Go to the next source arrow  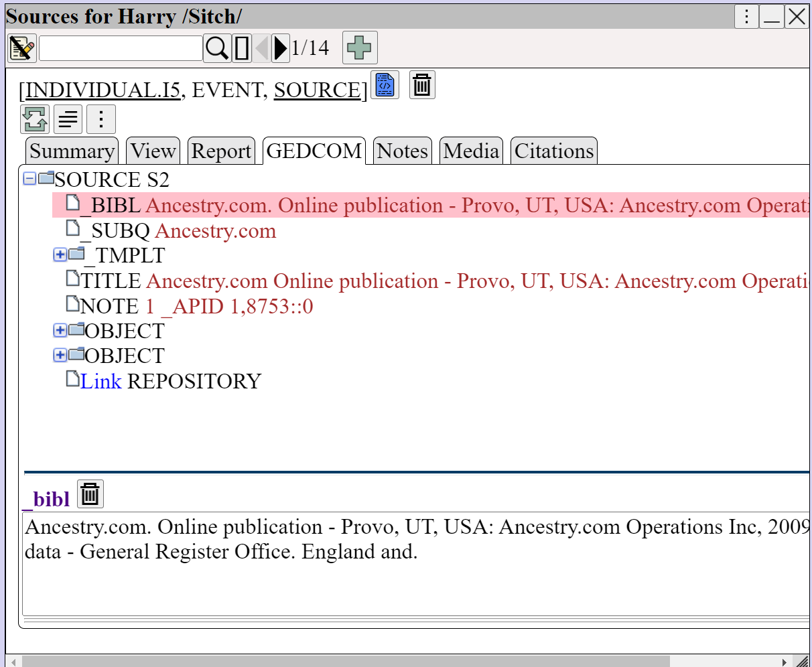pos(281,48)
